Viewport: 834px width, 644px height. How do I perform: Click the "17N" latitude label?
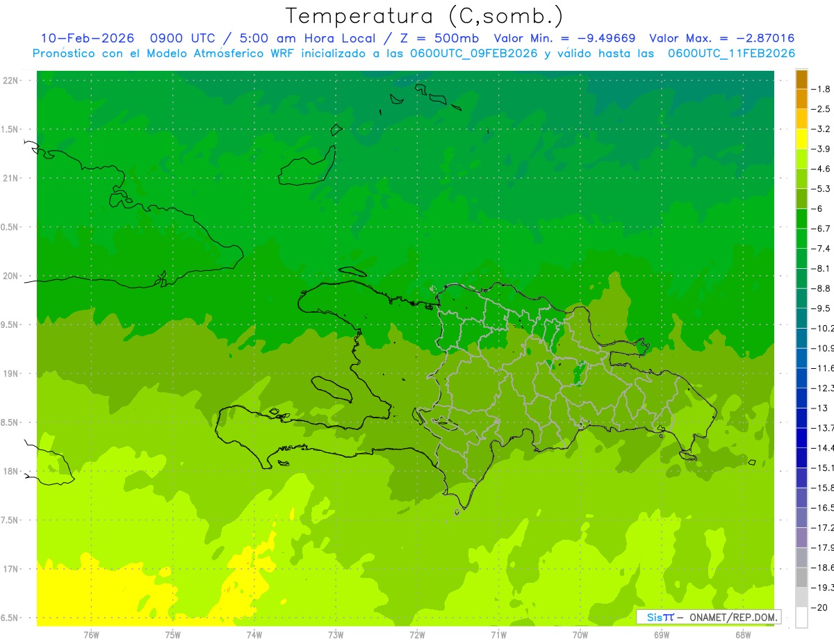tap(12, 569)
